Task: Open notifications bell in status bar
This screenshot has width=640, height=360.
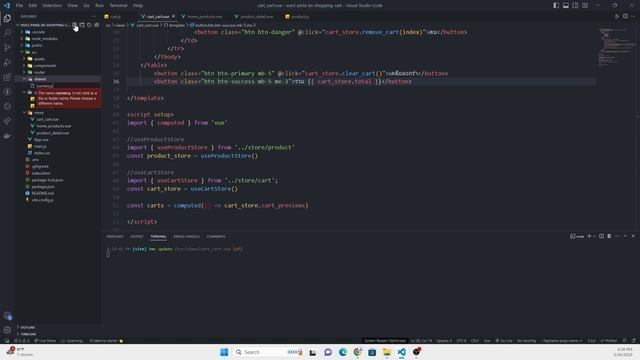Action: [x=633, y=340]
